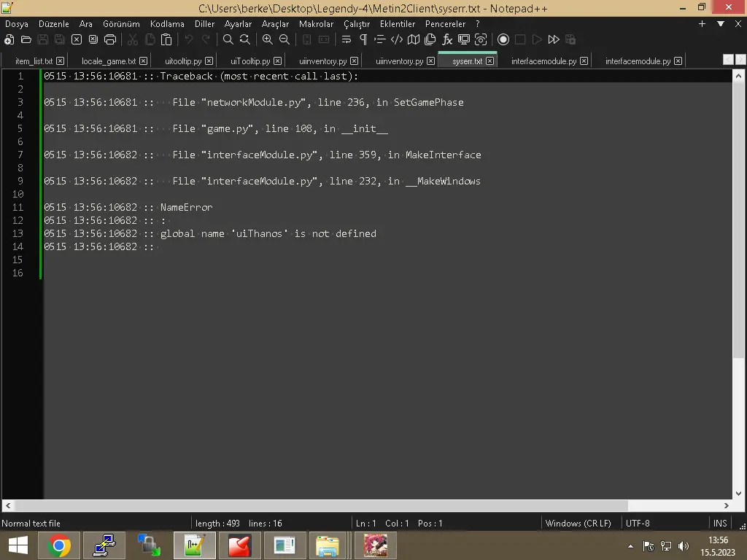Image resolution: width=747 pixels, height=560 pixels.
Task: Switch to the interfacemodule.py tab
Action: point(542,61)
